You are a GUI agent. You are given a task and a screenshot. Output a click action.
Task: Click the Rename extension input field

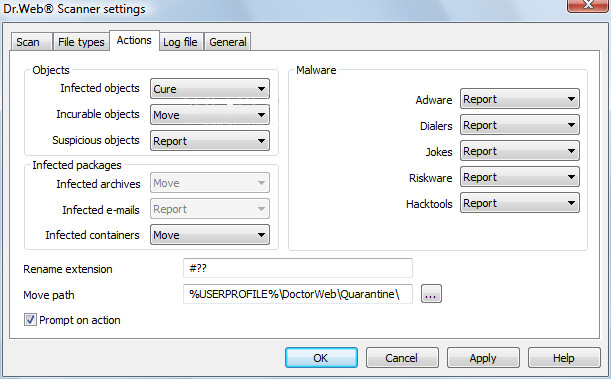coord(298,268)
